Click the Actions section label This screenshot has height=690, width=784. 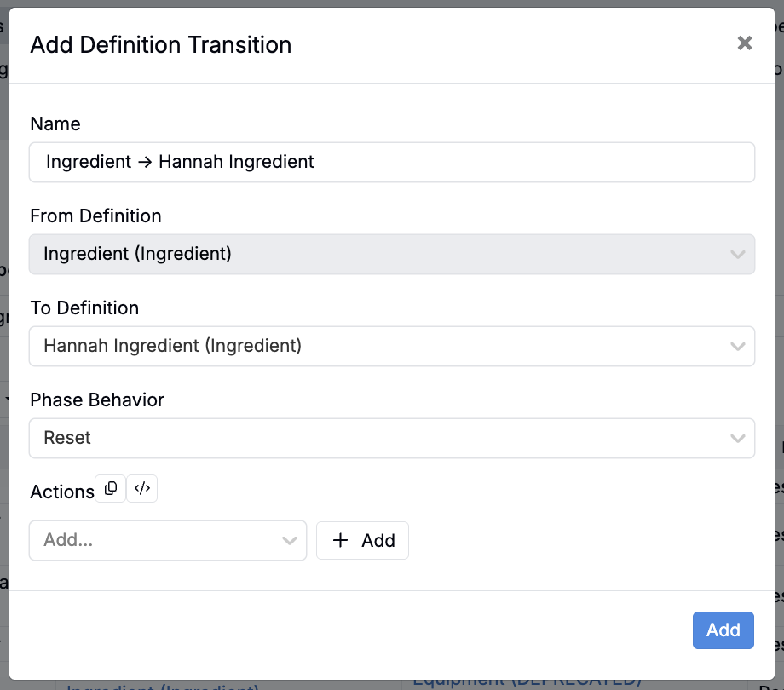[x=61, y=492]
